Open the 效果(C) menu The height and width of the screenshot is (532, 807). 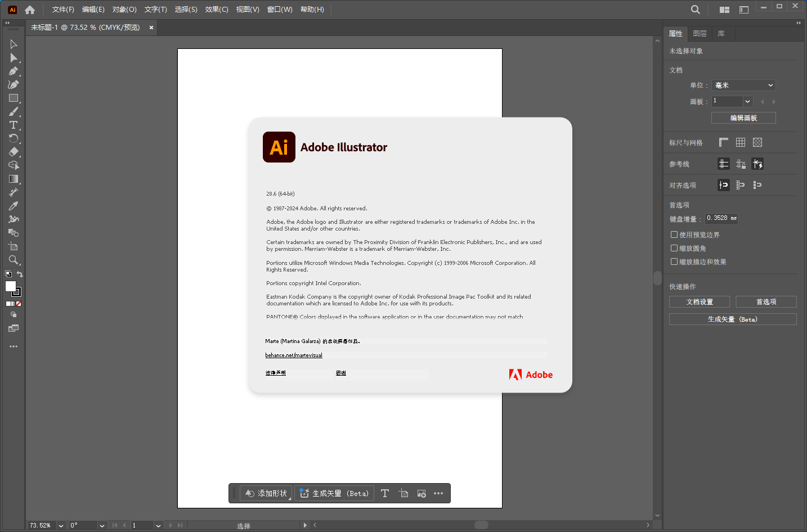click(x=217, y=10)
